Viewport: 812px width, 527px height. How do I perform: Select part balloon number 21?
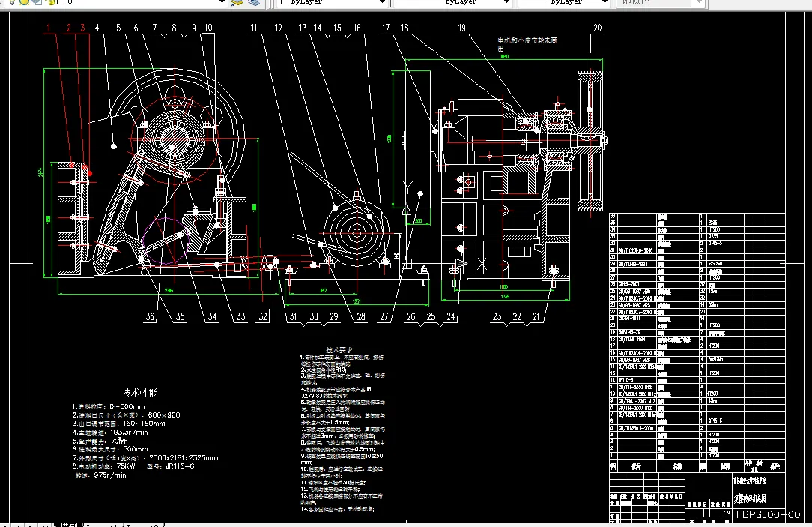(x=536, y=316)
